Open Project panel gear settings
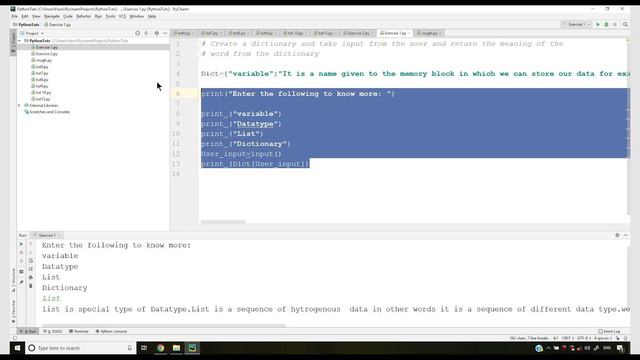640x360 pixels. click(156, 33)
